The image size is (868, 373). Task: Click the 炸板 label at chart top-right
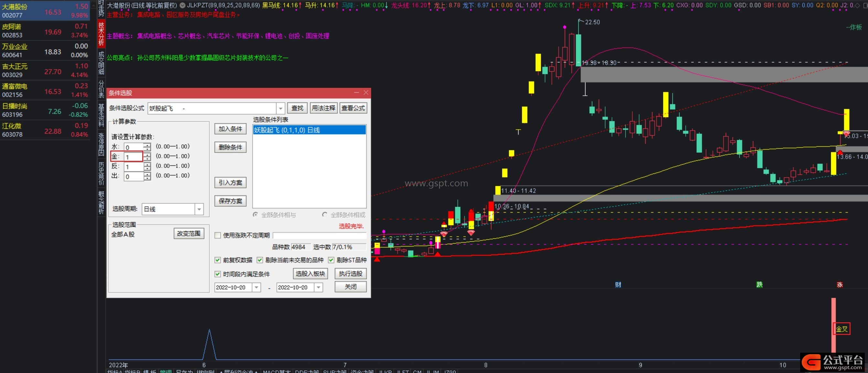854,27
